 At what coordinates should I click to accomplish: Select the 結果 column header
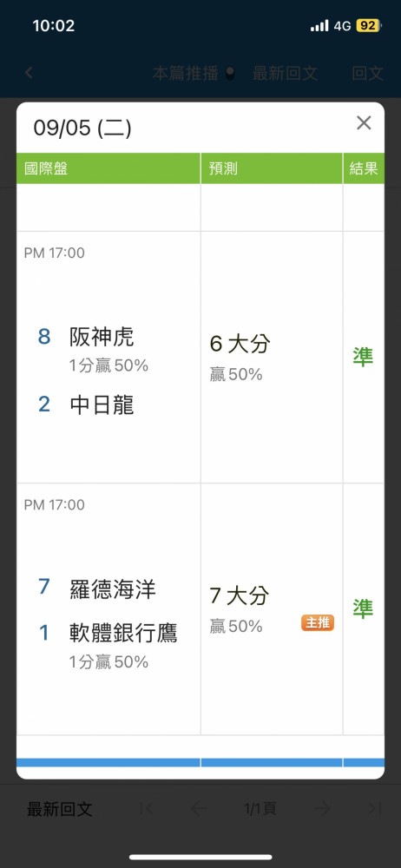pyautogui.click(x=364, y=168)
